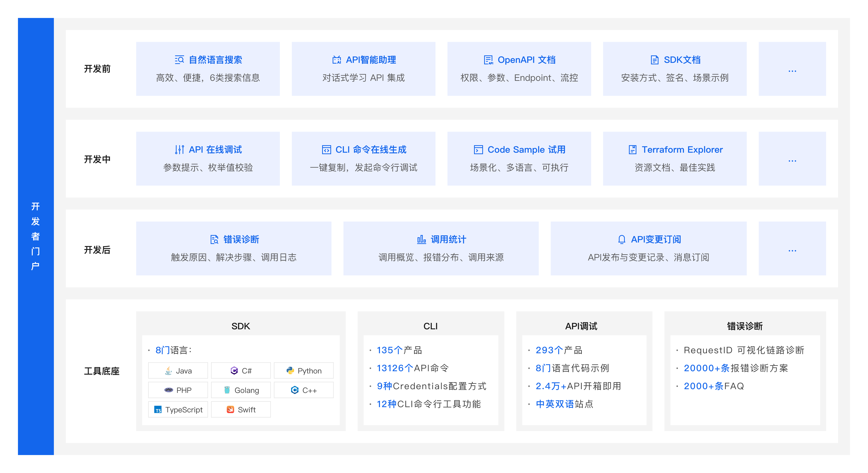Select the C# language box

(x=241, y=370)
